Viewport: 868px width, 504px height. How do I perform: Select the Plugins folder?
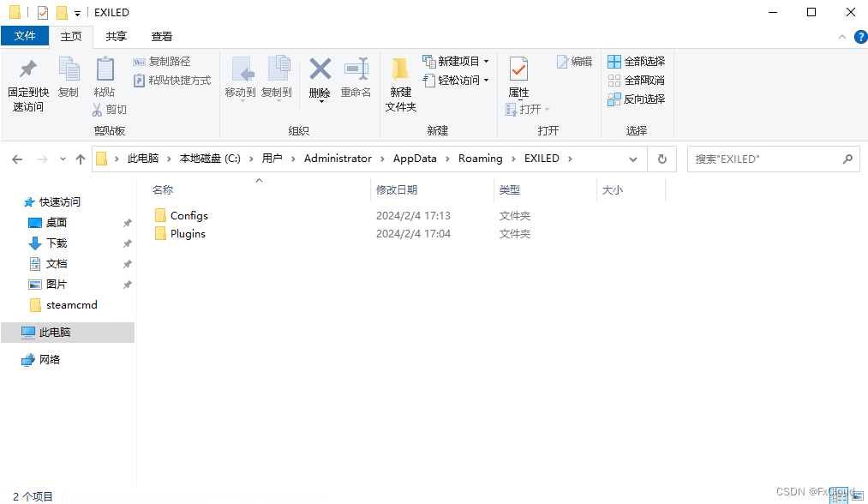click(181, 234)
